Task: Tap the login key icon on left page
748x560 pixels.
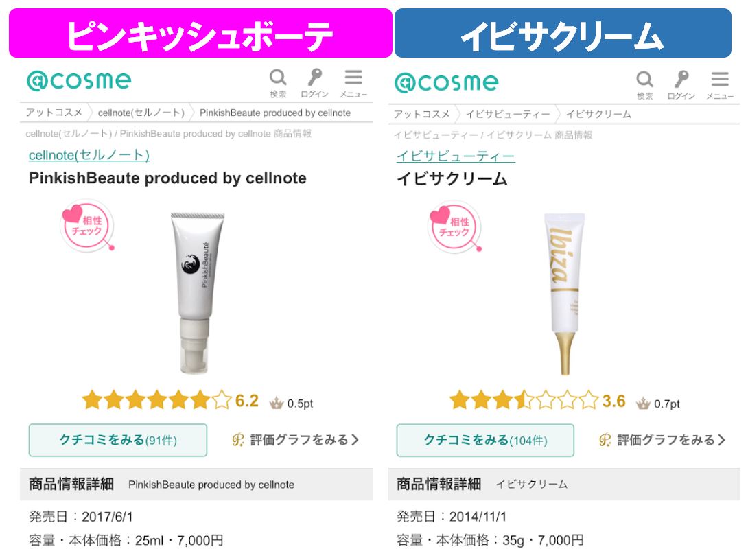Action: 314,84
